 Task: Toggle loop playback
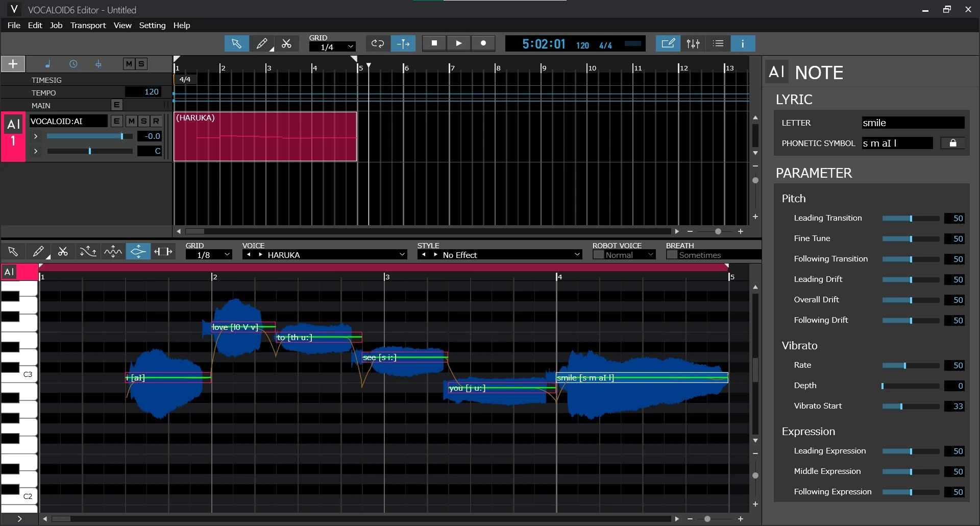378,43
